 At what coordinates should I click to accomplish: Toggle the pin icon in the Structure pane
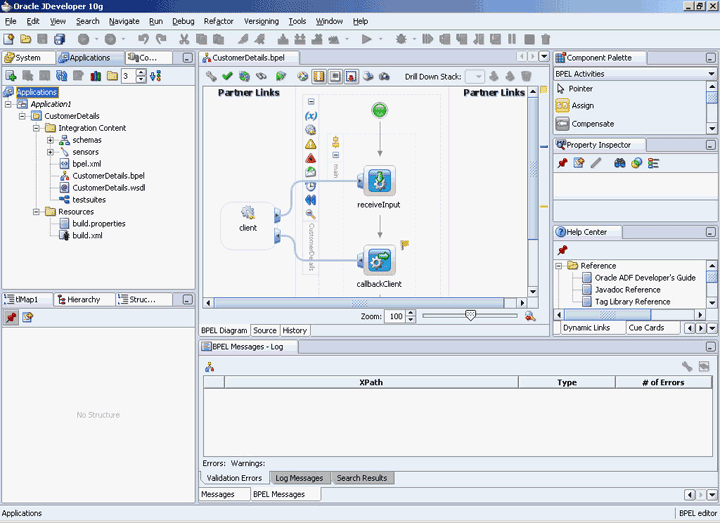pos(11,317)
